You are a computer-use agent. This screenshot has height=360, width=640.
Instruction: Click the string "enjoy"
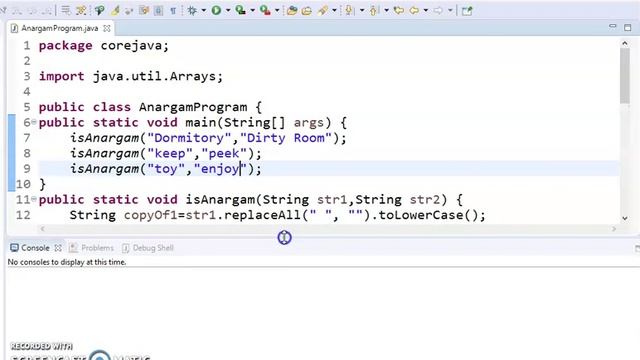pos(220,169)
